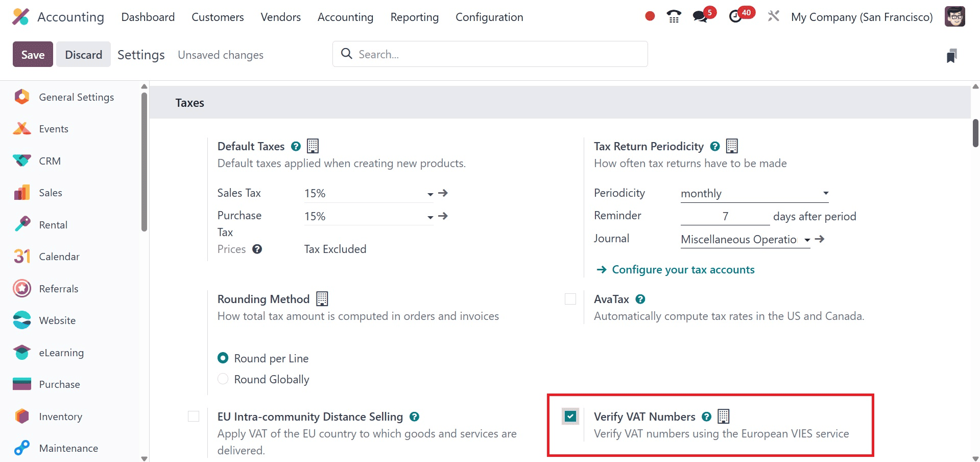Enable the AvaTax checkbox

pos(570,299)
